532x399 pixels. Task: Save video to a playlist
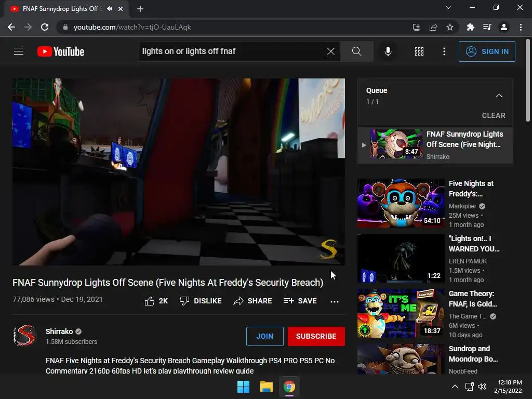(x=300, y=301)
